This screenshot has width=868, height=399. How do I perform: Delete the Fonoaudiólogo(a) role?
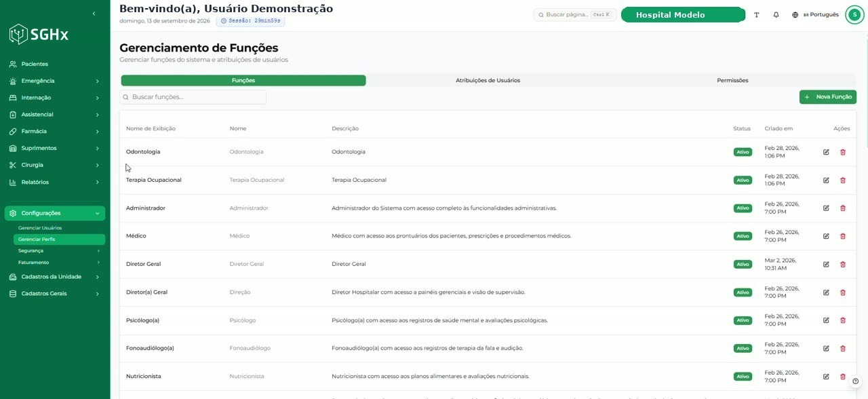pyautogui.click(x=843, y=348)
